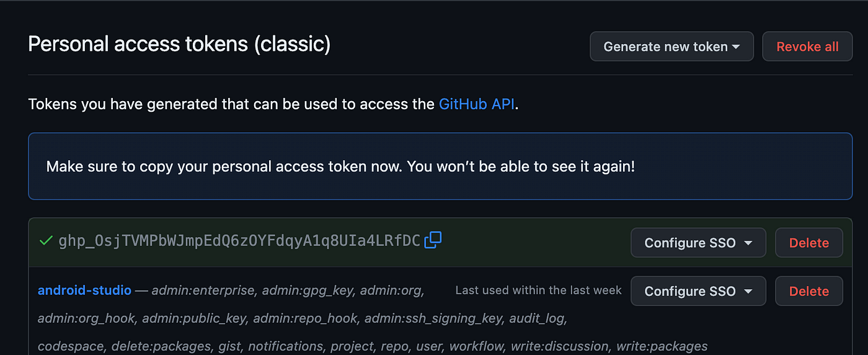
Task: Click the admin:ssh_signing_key scope text
Action: pos(434,318)
